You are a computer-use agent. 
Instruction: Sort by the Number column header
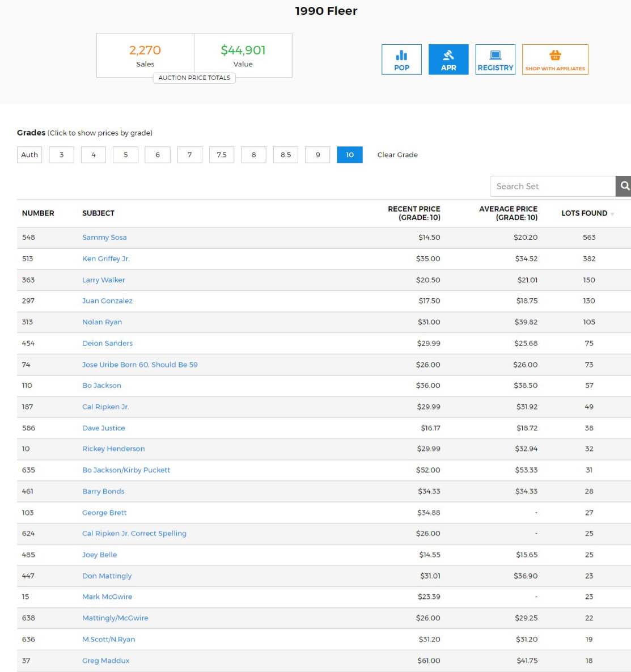pos(38,213)
